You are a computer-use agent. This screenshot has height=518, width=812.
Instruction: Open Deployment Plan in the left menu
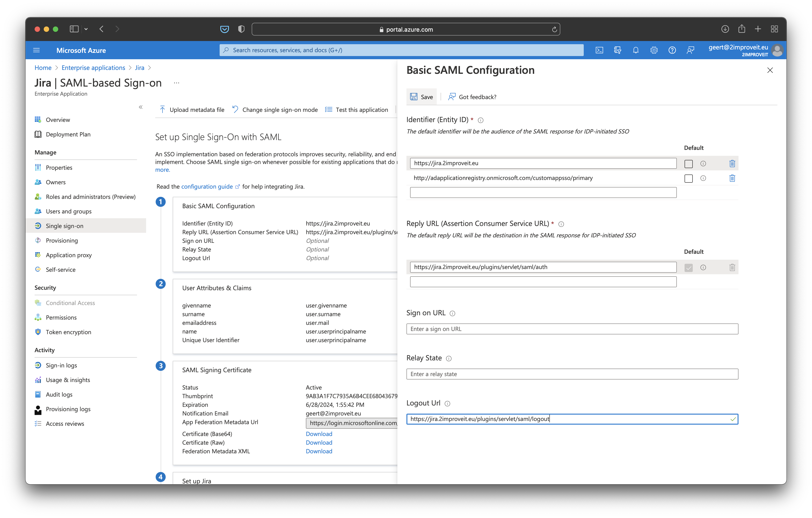(x=68, y=134)
